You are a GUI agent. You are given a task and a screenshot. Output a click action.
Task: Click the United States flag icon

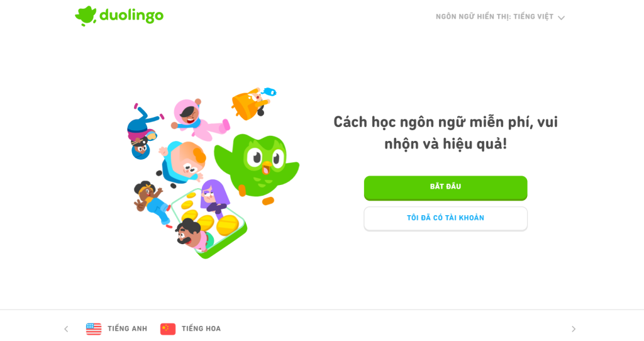(94, 328)
